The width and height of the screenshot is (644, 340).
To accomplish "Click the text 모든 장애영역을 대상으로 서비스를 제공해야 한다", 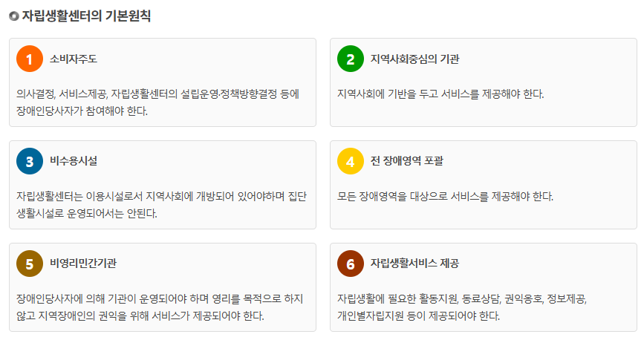I will 445,196.
